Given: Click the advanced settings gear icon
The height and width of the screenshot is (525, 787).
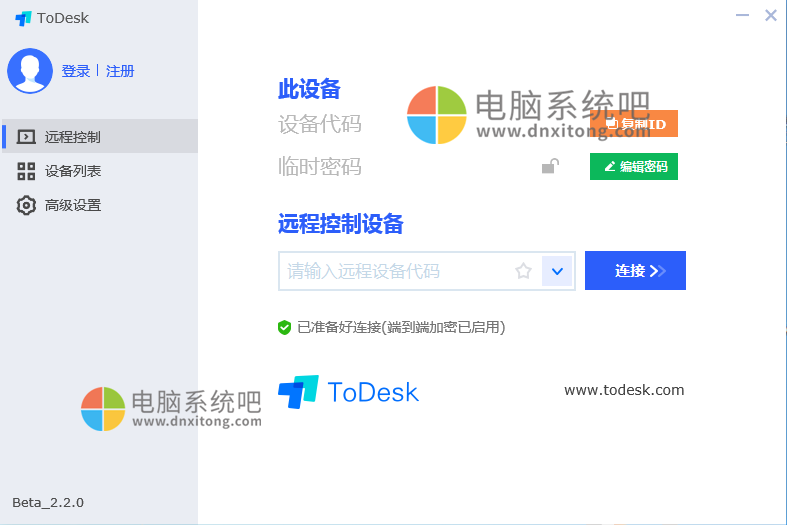Looking at the screenshot, I should [26, 205].
